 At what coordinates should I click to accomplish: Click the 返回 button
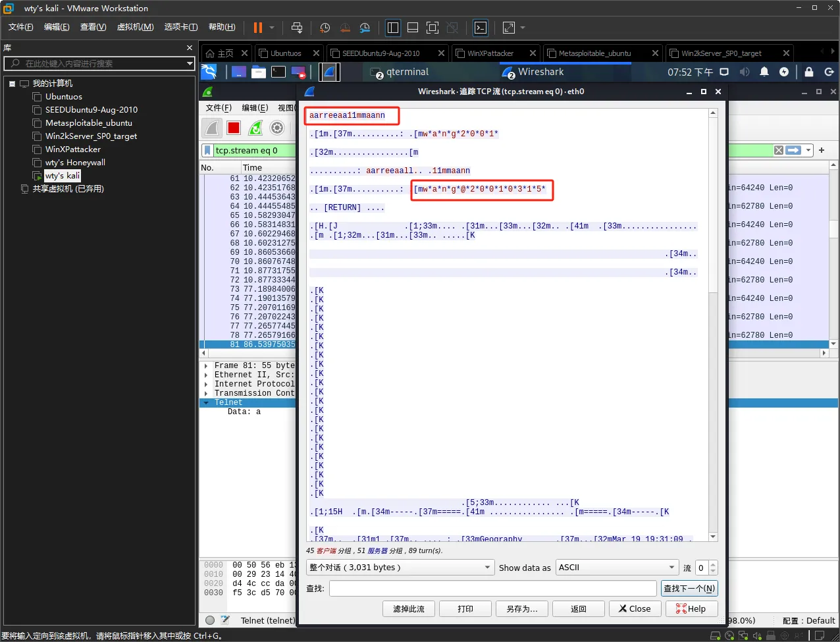tap(579, 609)
